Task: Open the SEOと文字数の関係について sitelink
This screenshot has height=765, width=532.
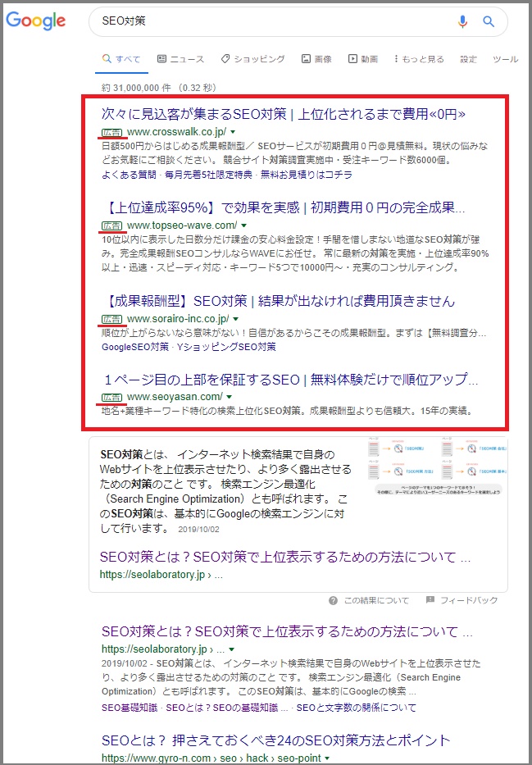Action: pos(357,707)
